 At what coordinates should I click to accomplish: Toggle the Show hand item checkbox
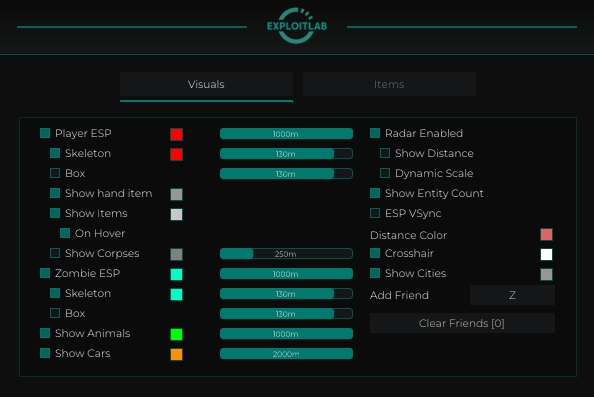point(55,193)
